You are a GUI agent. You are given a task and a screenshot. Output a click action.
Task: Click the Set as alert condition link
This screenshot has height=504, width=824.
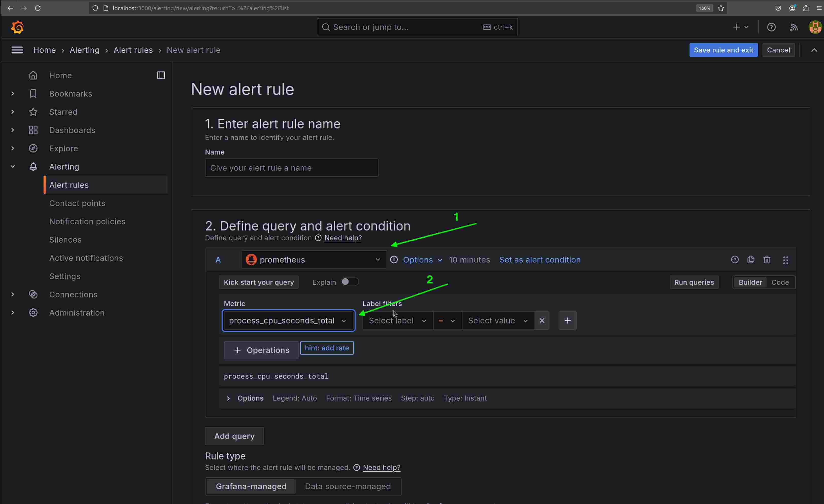coord(540,260)
